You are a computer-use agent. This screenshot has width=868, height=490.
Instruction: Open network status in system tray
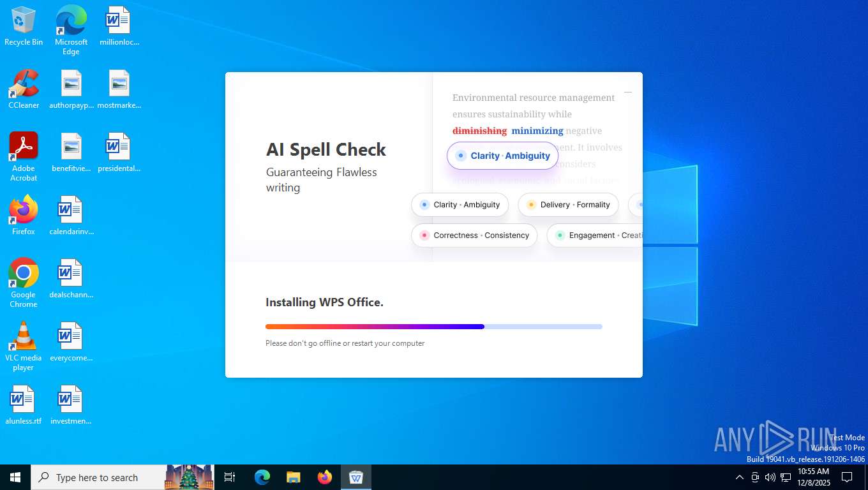786,477
